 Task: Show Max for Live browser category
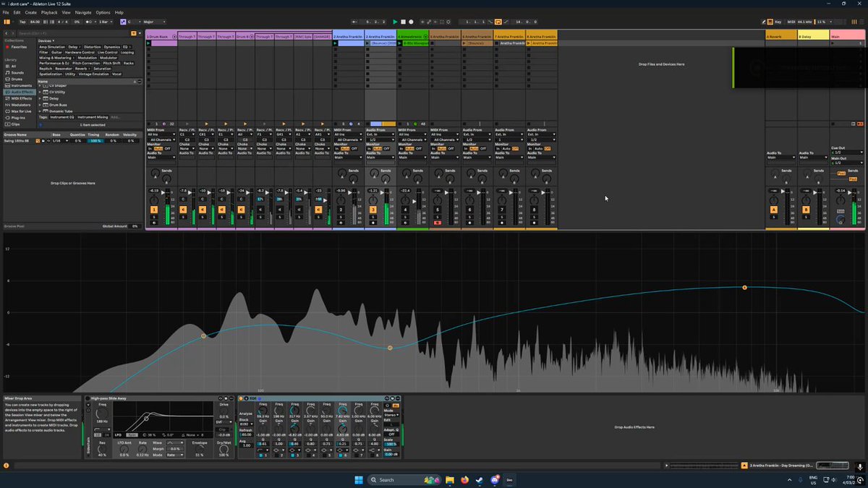[x=20, y=111]
